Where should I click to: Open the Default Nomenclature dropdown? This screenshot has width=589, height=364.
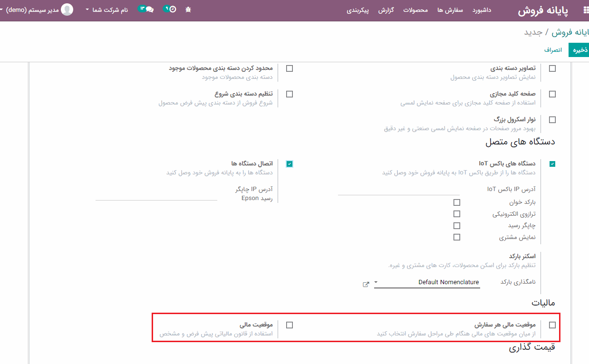click(427, 282)
